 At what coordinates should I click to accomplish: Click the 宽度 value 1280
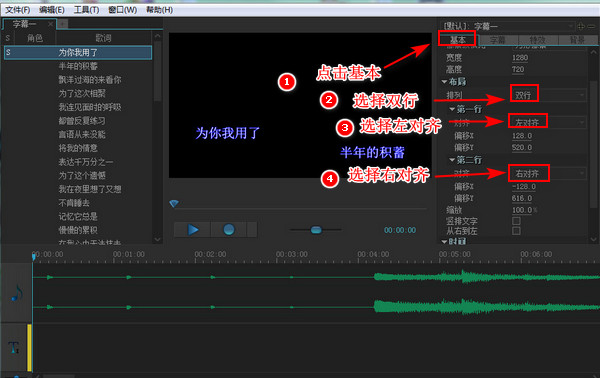coord(520,58)
